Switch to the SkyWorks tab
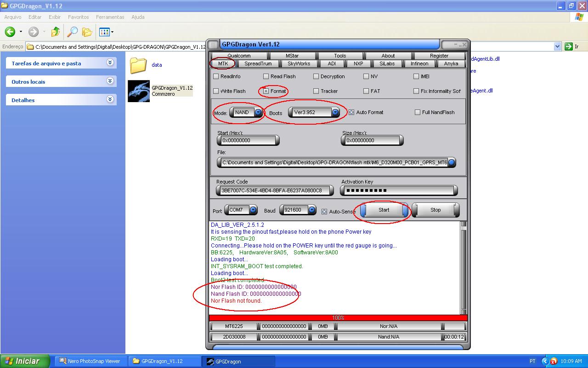 299,63
